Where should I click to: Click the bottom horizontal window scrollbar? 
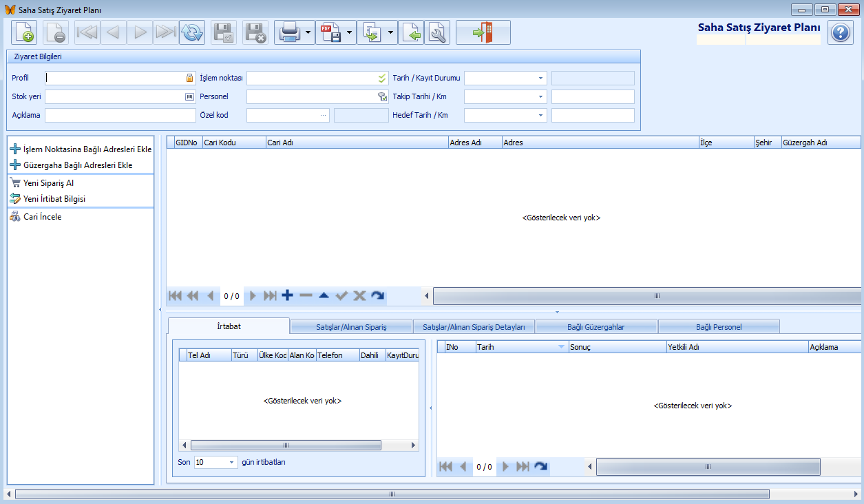[391, 494]
